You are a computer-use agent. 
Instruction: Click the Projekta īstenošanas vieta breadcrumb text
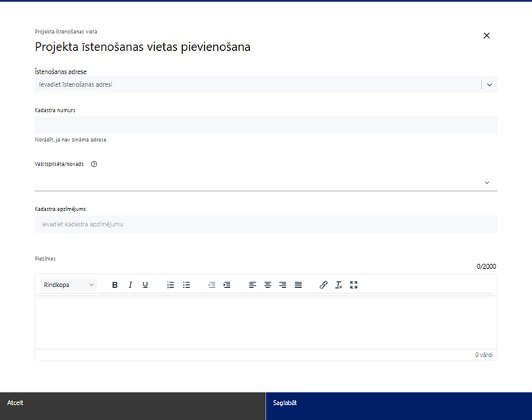[x=66, y=32]
